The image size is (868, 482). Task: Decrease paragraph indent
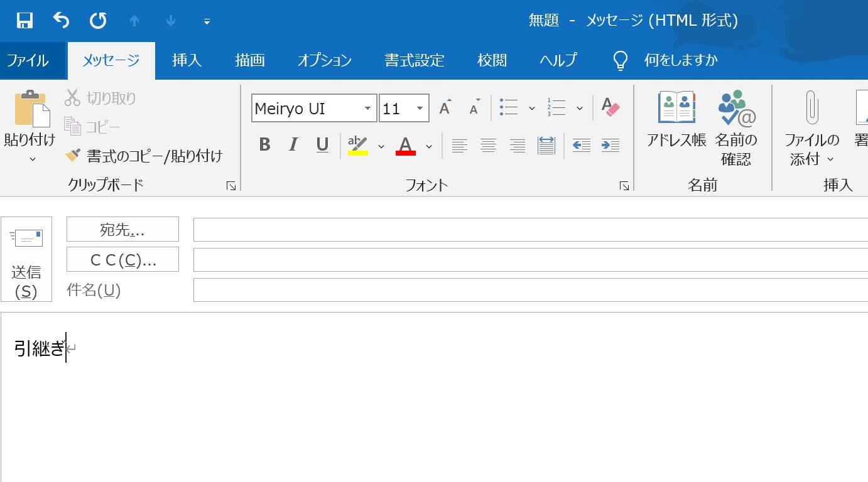click(581, 146)
